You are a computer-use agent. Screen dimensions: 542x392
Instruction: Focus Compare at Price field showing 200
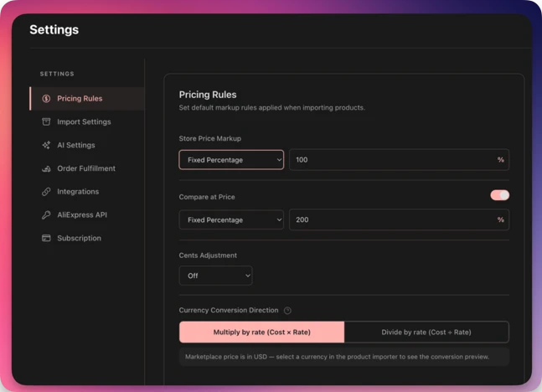coord(399,219)
